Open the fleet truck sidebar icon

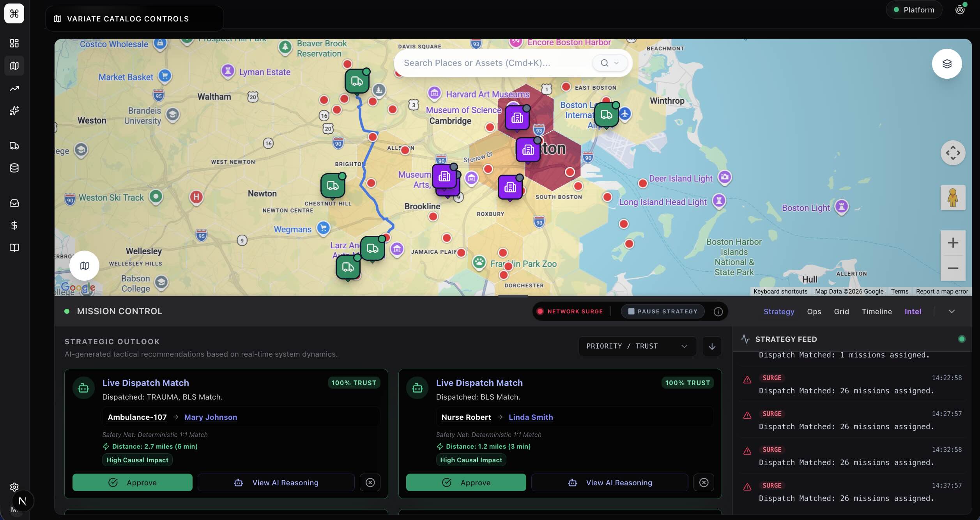point(14,146)
